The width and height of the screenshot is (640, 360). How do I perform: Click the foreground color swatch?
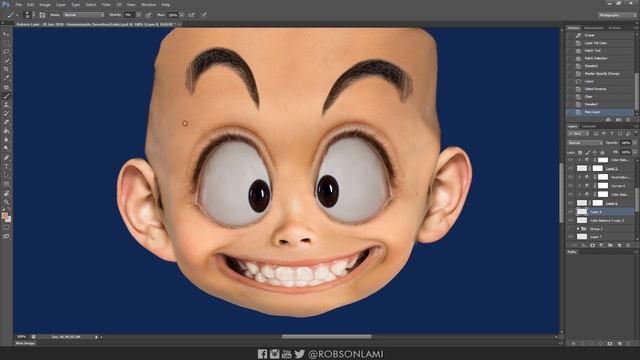click(x=4, y=215)
